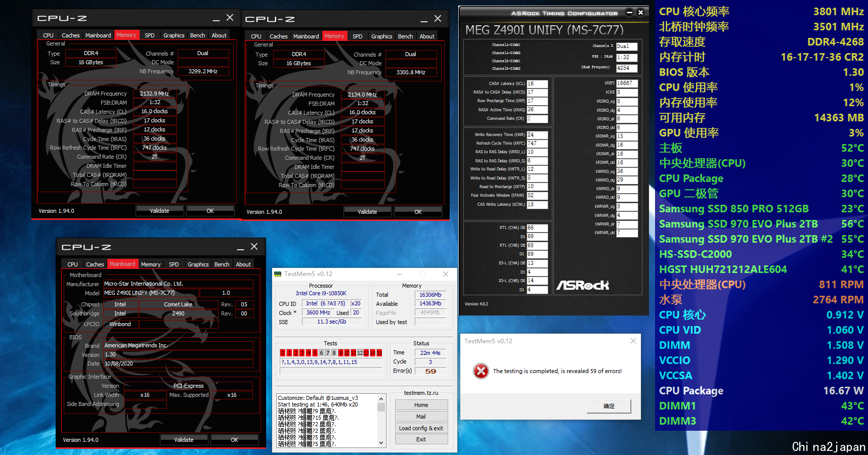The height and width of the screenshot is (455, 868).
Task: Close the TestMem5 error message dialog
Action: pyautogui.click(x=633, y=341)
